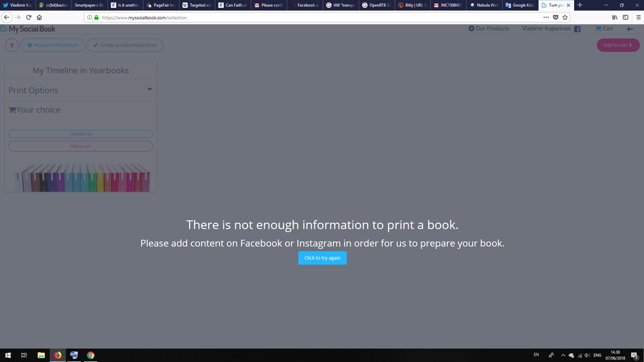Go to the browser home page icon
This screenshot has height=362, width=644.
coord(39,17)
